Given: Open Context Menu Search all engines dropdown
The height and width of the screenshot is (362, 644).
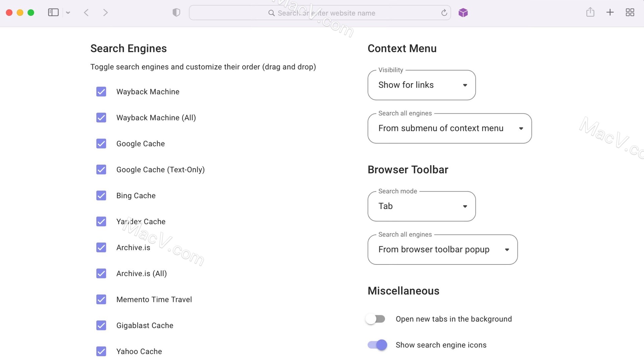Looking at the screenshot, I should (450, 128).
